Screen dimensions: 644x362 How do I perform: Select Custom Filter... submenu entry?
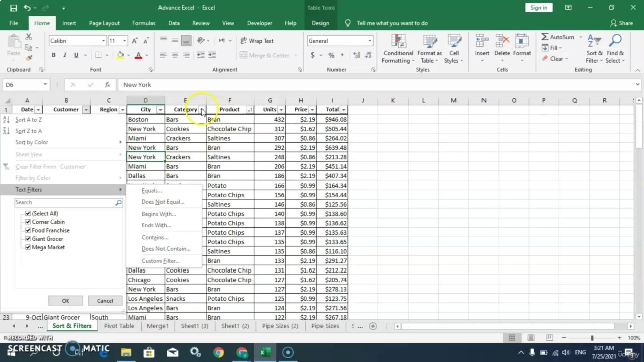pyautogui.click(x=160, y=261)
